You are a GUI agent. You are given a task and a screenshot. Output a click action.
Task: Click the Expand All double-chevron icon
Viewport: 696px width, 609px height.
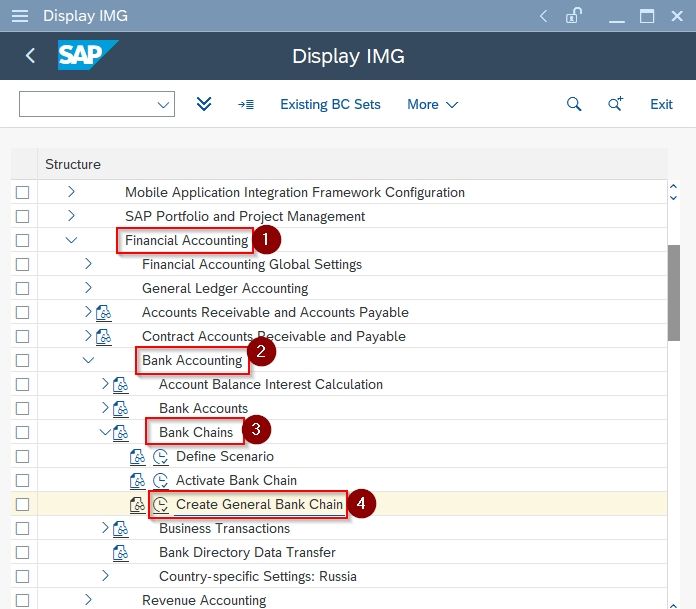click(204, 104)
